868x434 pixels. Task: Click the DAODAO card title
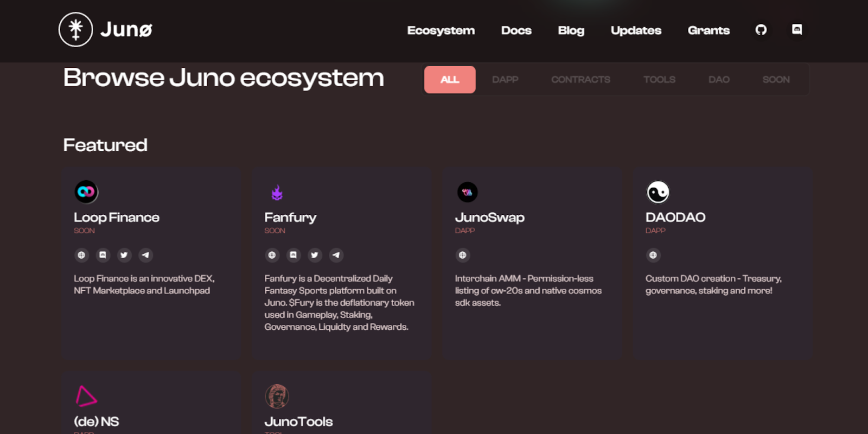point(675,218)
